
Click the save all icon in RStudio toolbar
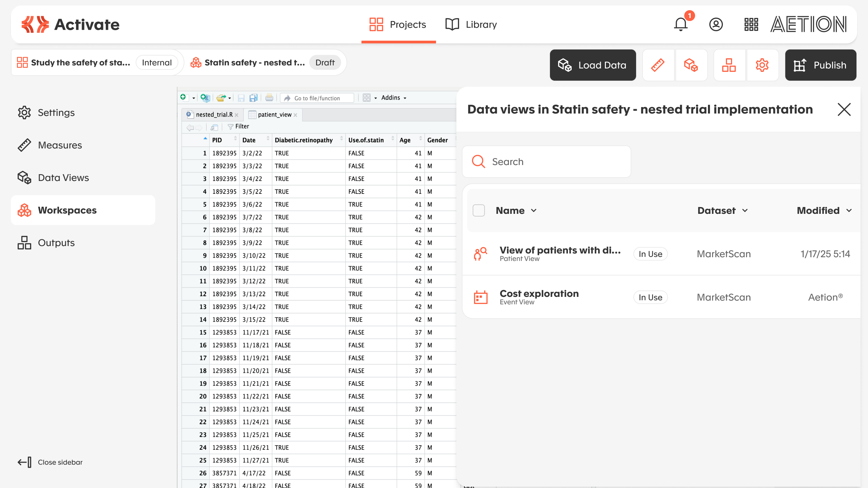tap(253, 98)
